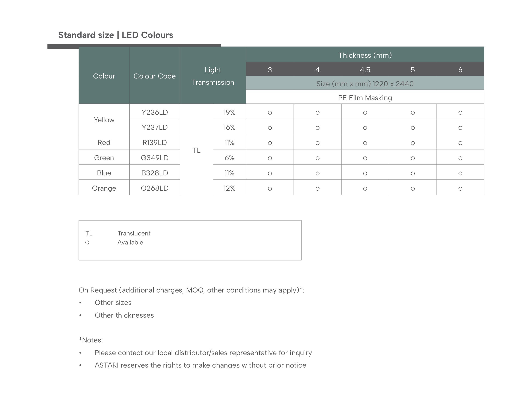This screenshot has width=532, height=401.
Task: Click Y236LD availability circle under thickness 3
Action: pos(270,113)
